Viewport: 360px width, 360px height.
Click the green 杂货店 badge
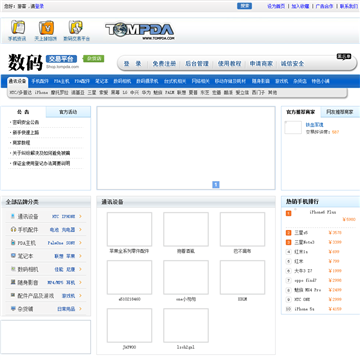(x=94, y=59)
